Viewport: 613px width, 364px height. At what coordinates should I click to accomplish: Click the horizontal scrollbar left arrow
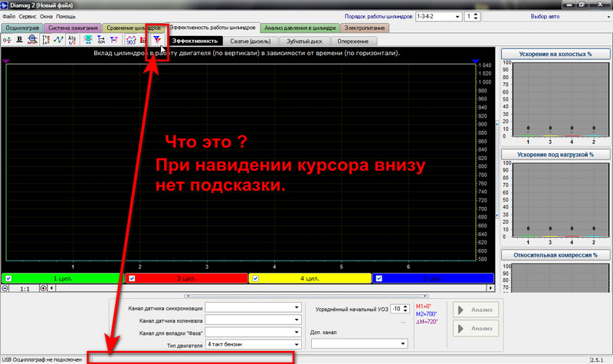pyautogui.click(x=51, y=288)
